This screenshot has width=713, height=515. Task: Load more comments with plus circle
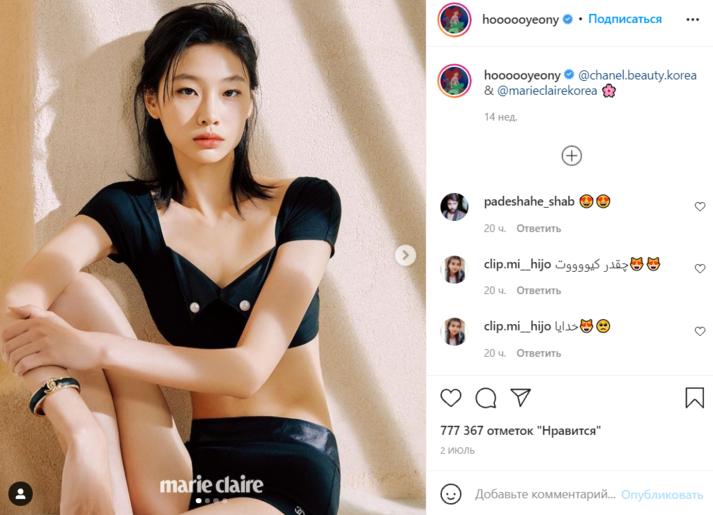[572, 156]
